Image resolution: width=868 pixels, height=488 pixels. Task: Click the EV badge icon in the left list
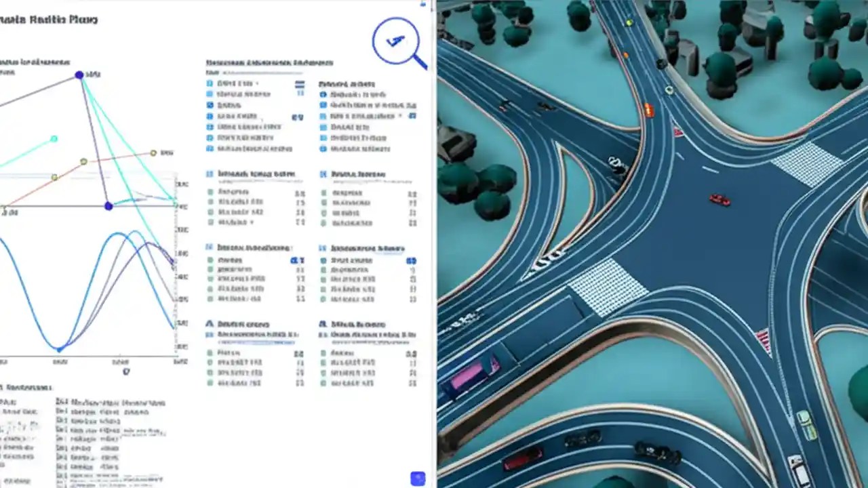pos(298,117)
